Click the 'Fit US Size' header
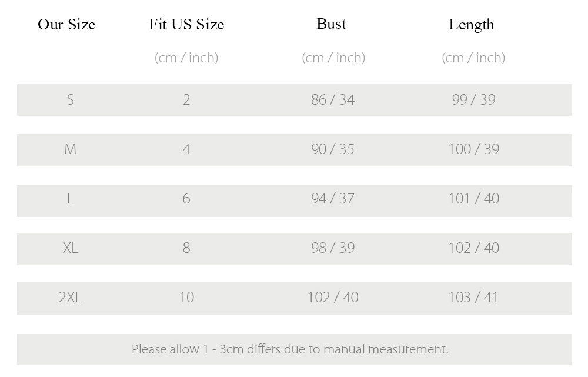588x377 pixels. pos(186,24)
